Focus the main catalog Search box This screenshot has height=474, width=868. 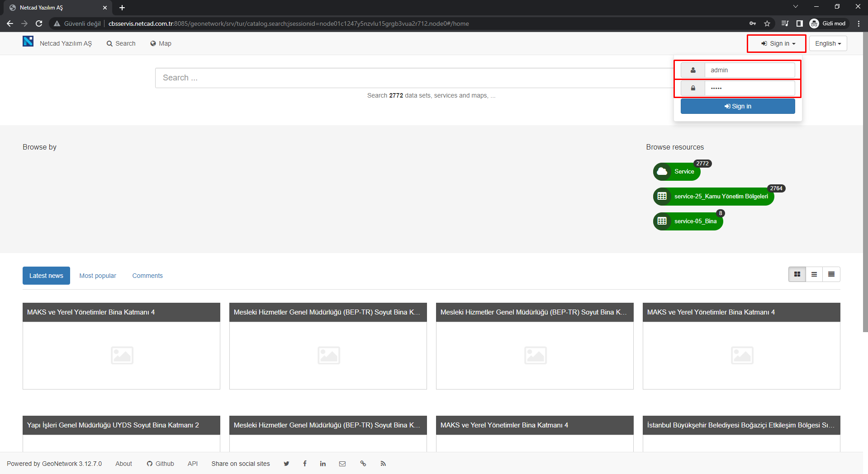pos(414,78)
